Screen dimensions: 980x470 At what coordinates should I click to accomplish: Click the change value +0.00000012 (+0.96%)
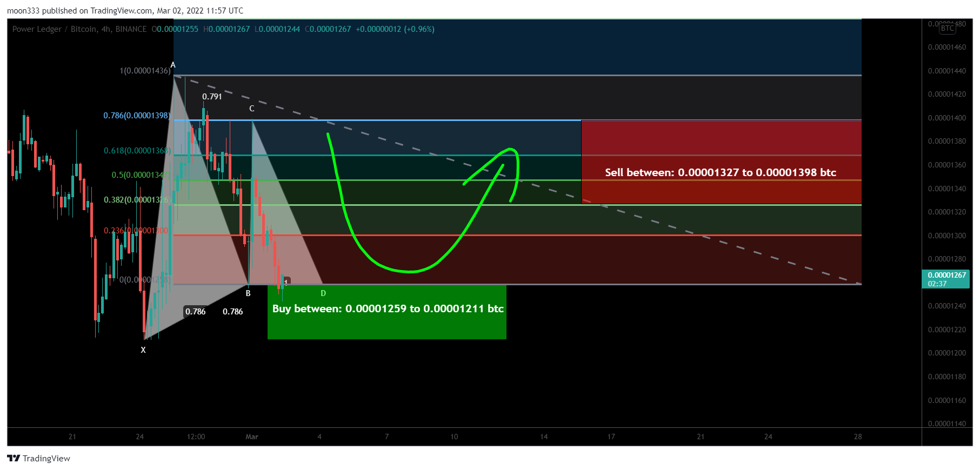click(395, 29)
